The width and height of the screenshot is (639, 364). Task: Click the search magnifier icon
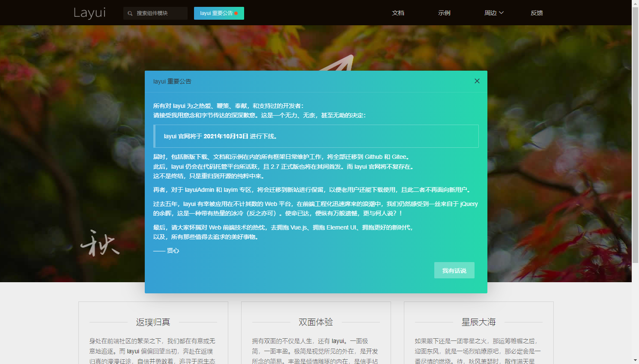[x=130, y=13]
